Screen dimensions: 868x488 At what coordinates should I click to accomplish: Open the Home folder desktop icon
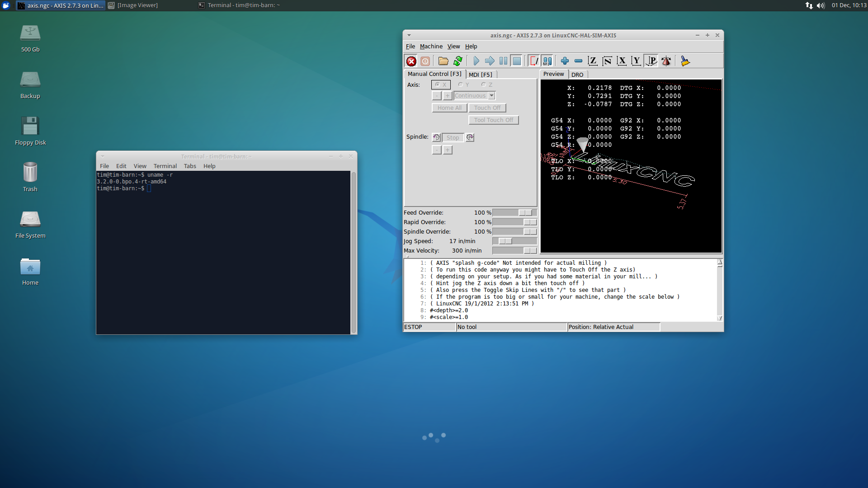[x=30, y=272]
